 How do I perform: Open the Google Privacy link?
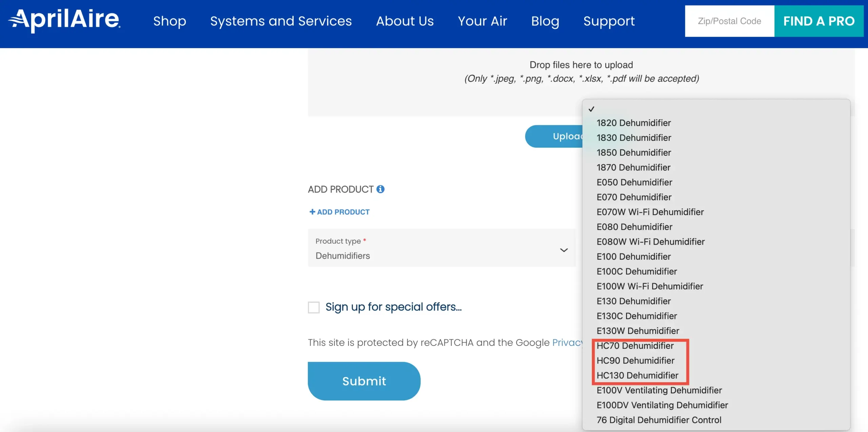click(567, 343)
